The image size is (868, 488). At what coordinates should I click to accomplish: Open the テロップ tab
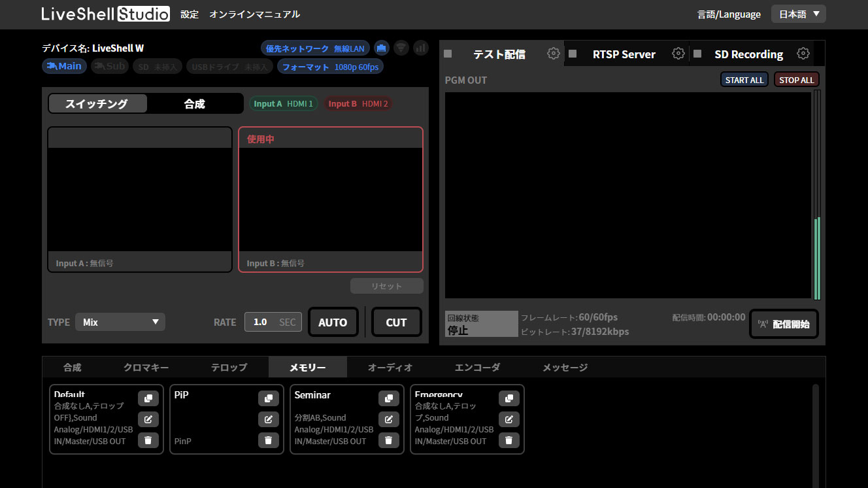[x=229, y=368]
